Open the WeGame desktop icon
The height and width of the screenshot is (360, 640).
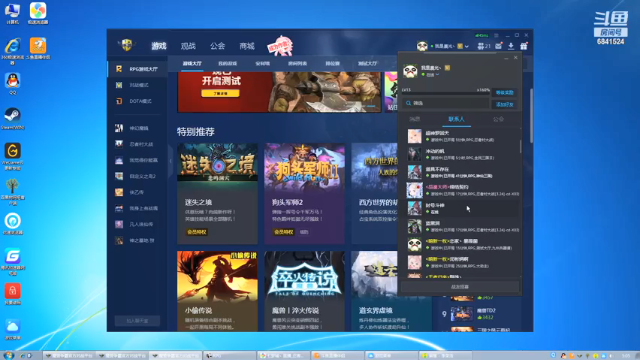pyautogui.click(x=13, y=156)
